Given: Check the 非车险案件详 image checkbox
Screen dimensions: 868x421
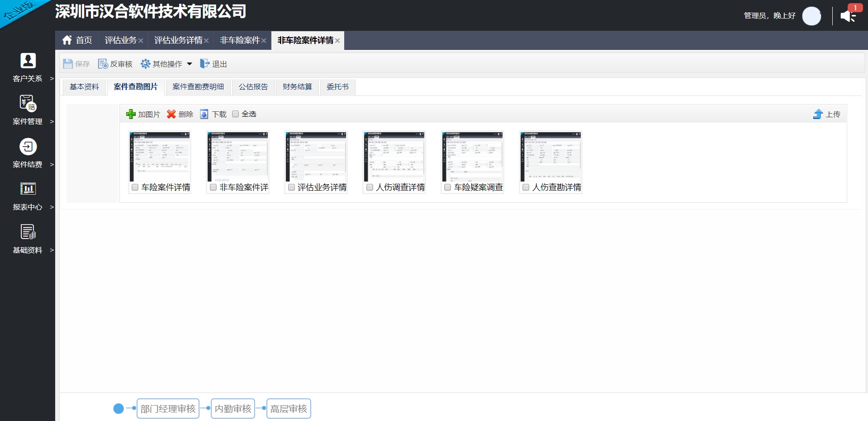Looking at the screenshot, I should pos(213,187).
